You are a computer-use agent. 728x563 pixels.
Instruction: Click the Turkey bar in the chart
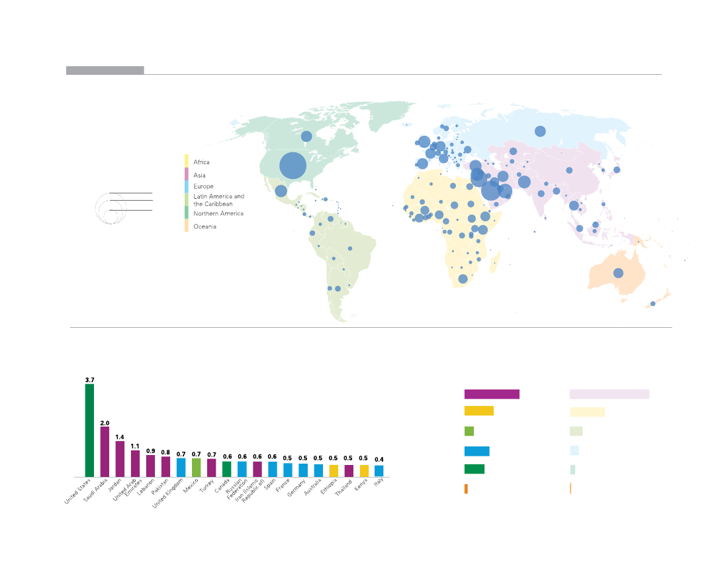(x=212, y=468)
